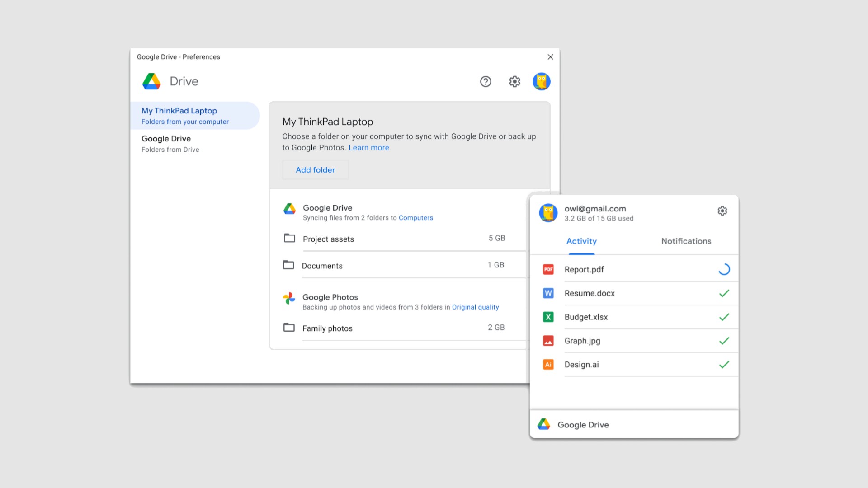Click synced checkmark for Resume.docx

coord(724,293)
